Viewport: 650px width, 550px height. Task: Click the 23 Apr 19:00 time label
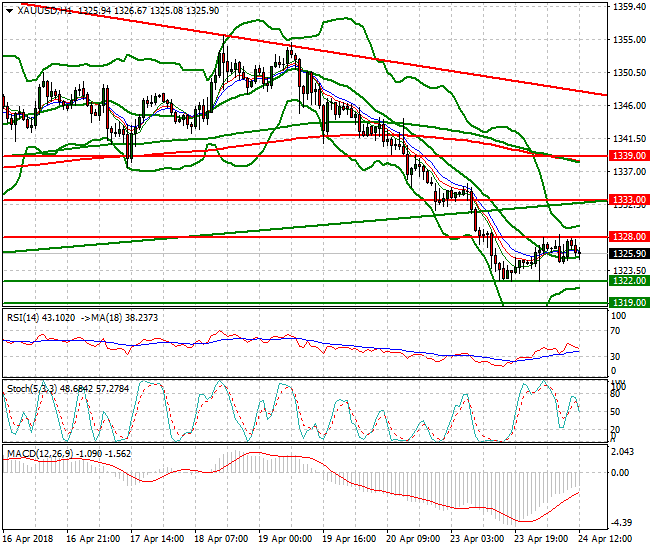(x=541, y=539)
